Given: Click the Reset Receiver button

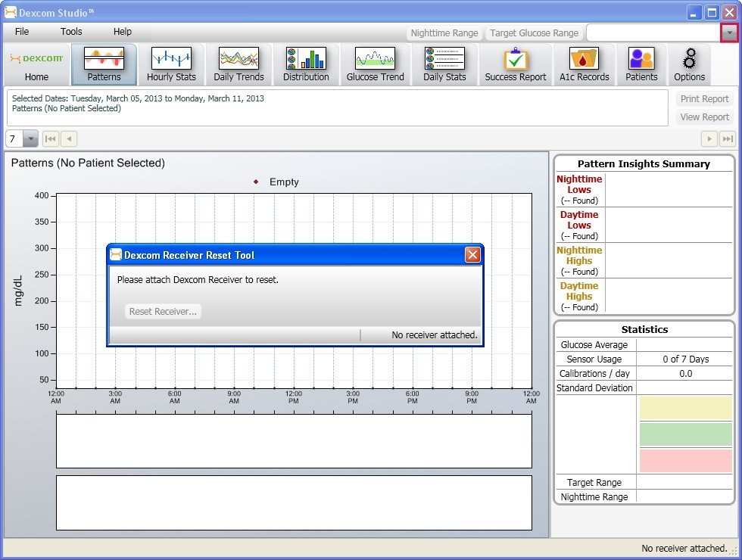Looking at the screenshot, I should (x=162, y=311).
